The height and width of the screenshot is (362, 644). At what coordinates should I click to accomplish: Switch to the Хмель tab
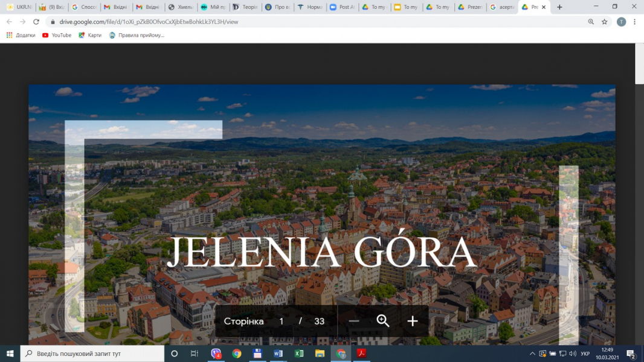pos(181,7)
